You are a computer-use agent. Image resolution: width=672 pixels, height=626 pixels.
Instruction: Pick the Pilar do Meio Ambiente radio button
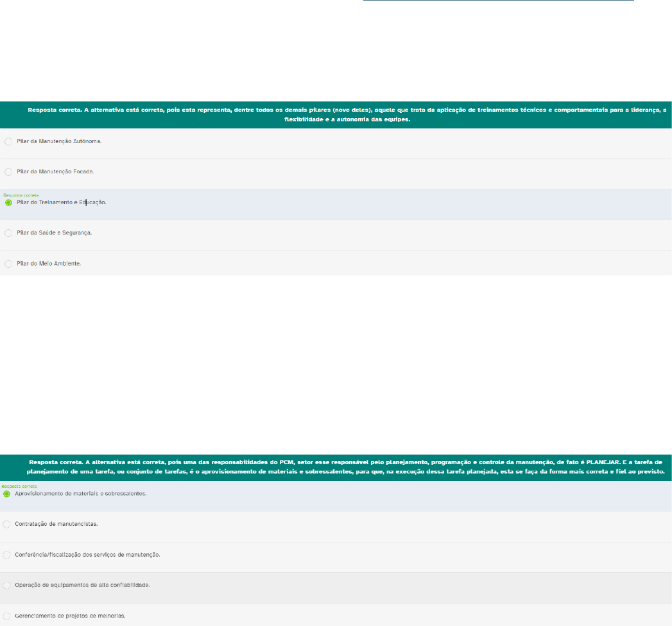click(x=8, y=263)
